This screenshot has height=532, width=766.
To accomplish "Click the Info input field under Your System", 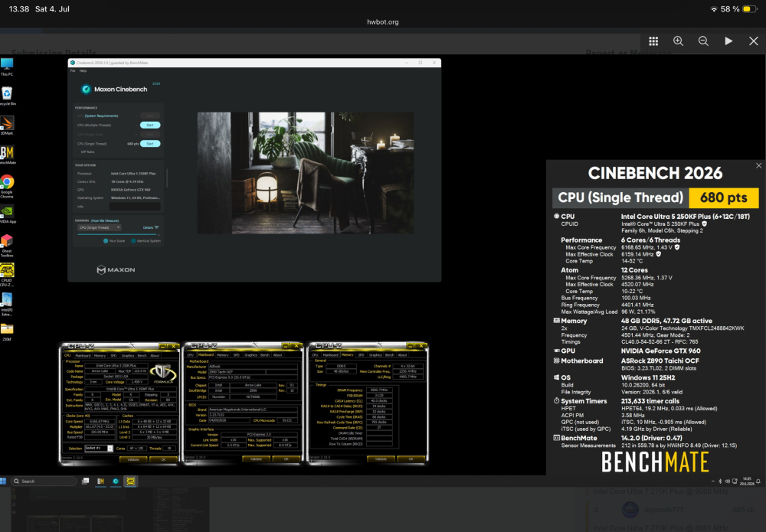I will 135,207.
